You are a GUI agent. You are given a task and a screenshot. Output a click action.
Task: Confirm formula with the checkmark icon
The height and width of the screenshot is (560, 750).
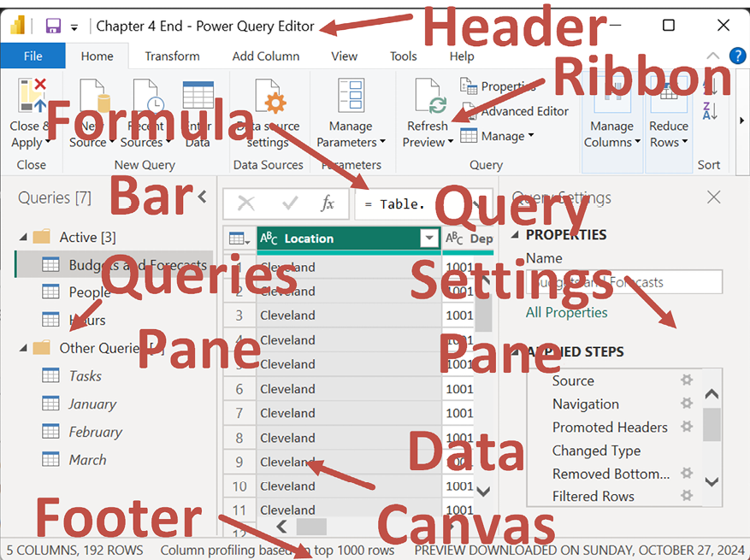290,203
